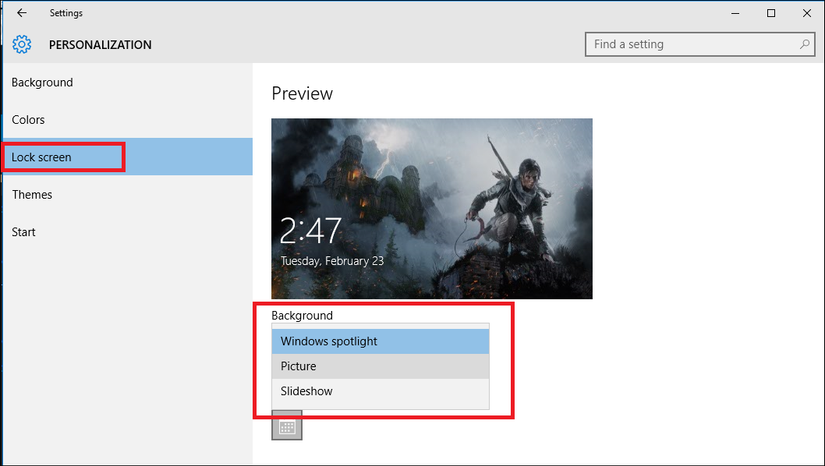Click the Settings window title text
This screenshot has width=825, height=466.
pos(66,13)
